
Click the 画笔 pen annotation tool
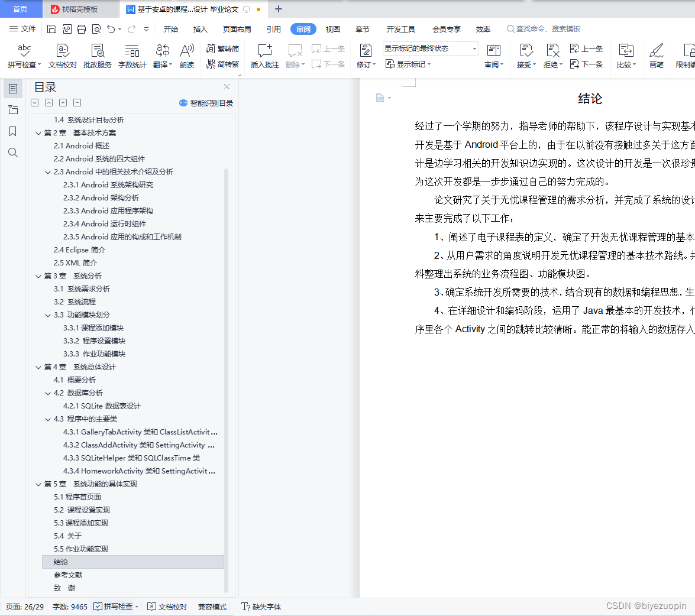(657, 56)
